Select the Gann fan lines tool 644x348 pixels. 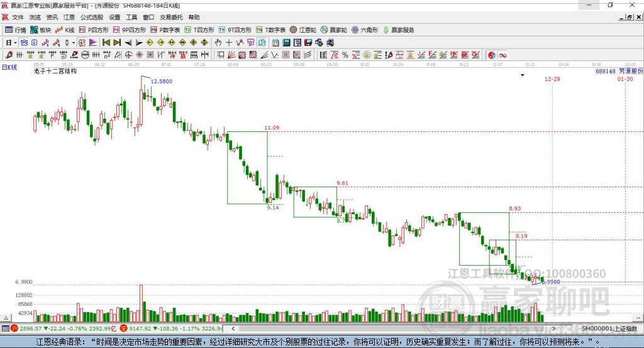[x=231, y=55]
